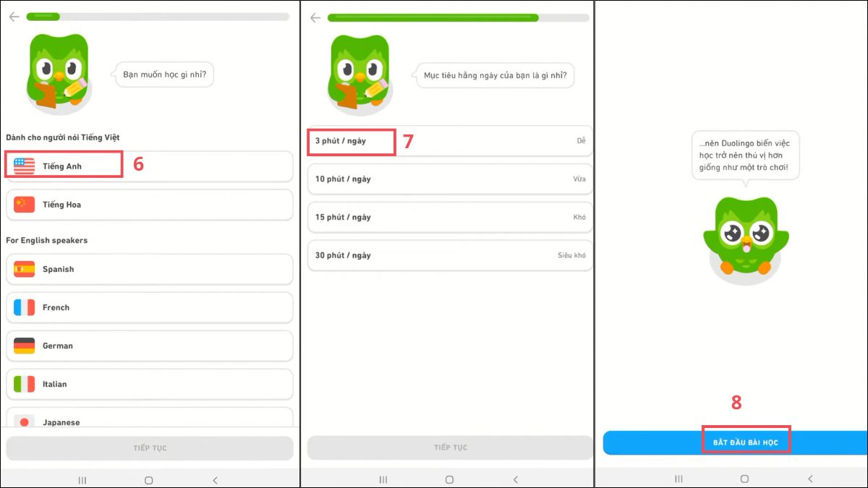Tap the BẮT ĐẦU BÀI HỌC button
868x488 pixels.
pos(735,442)
